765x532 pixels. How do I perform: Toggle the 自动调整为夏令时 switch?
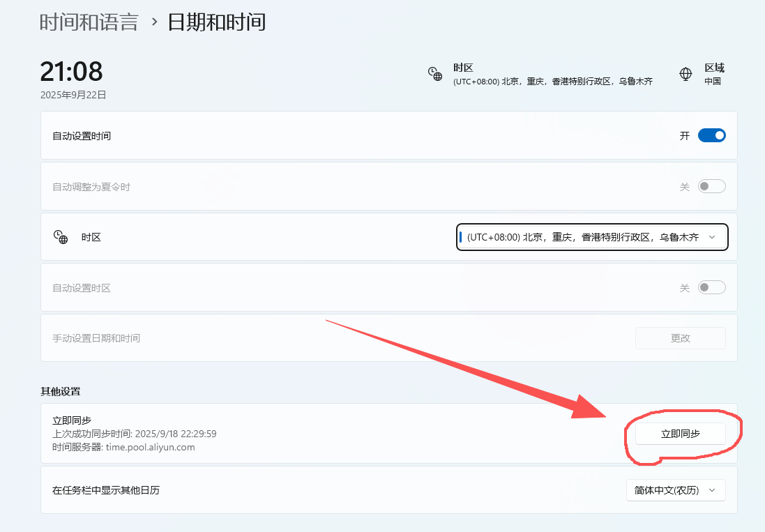tap(711, 187)
